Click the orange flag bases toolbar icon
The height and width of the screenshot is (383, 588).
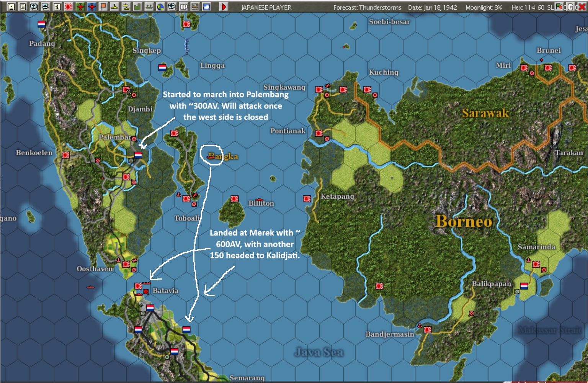[103, 7]
